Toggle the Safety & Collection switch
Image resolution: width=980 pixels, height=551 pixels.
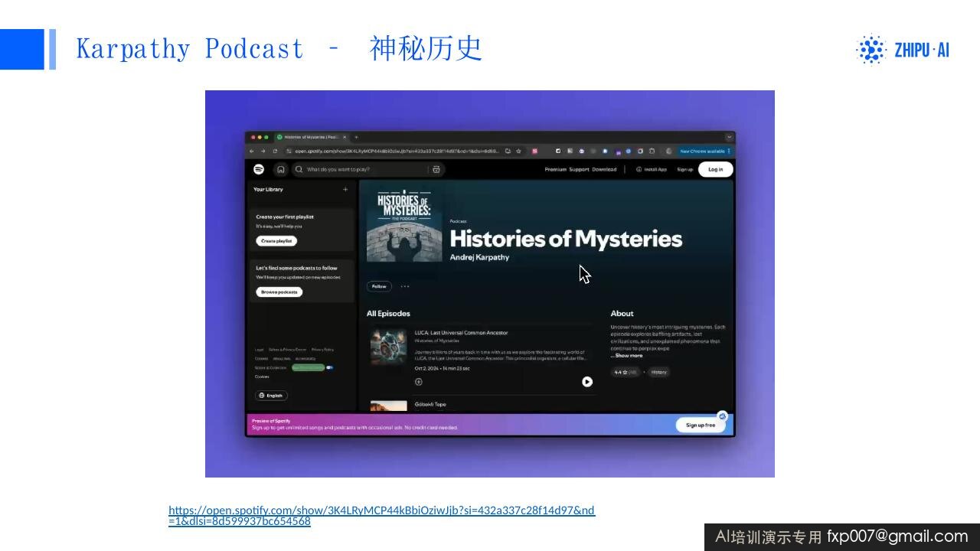point(329,367)
